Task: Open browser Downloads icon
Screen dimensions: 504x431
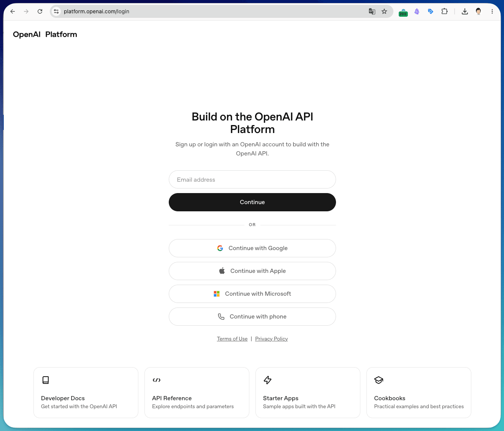Action: click(x=465, y=11)
